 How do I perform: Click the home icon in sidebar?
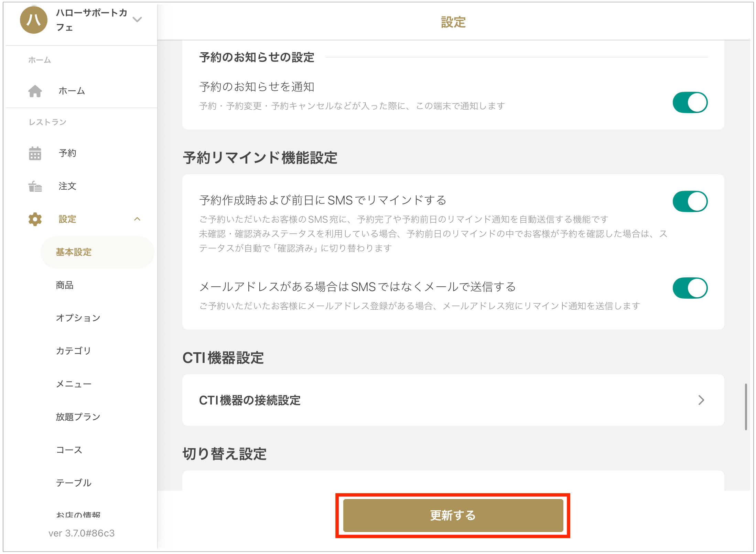pyautogui.click(x=35, y=91)
